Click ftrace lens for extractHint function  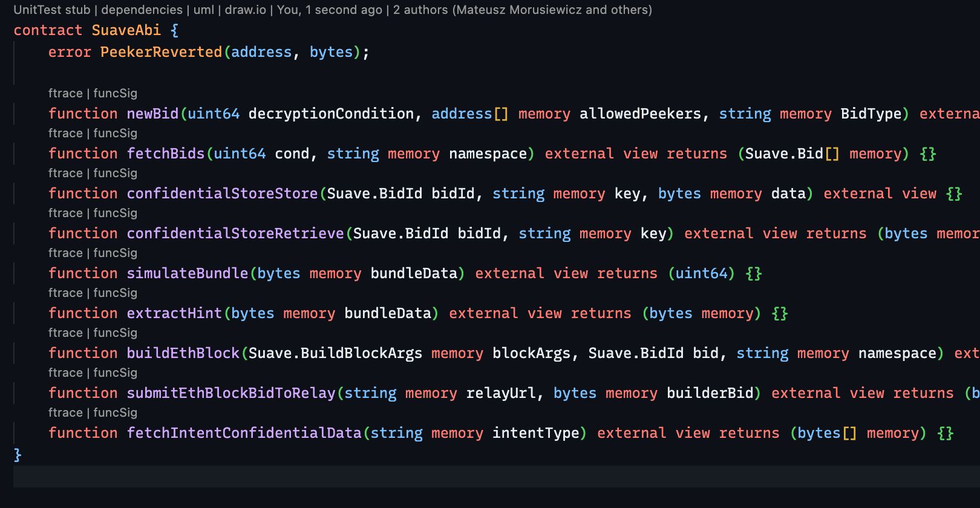click(x=65, y=293)
